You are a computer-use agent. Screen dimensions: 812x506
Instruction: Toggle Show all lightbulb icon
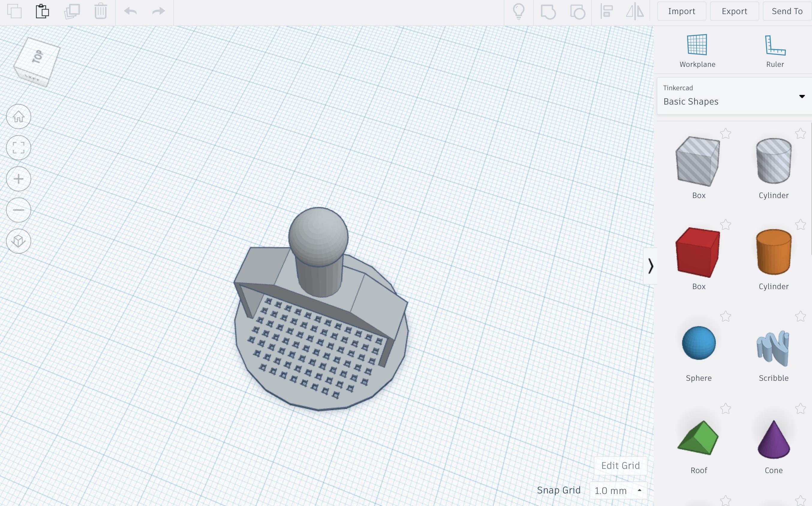pos(519,11)
